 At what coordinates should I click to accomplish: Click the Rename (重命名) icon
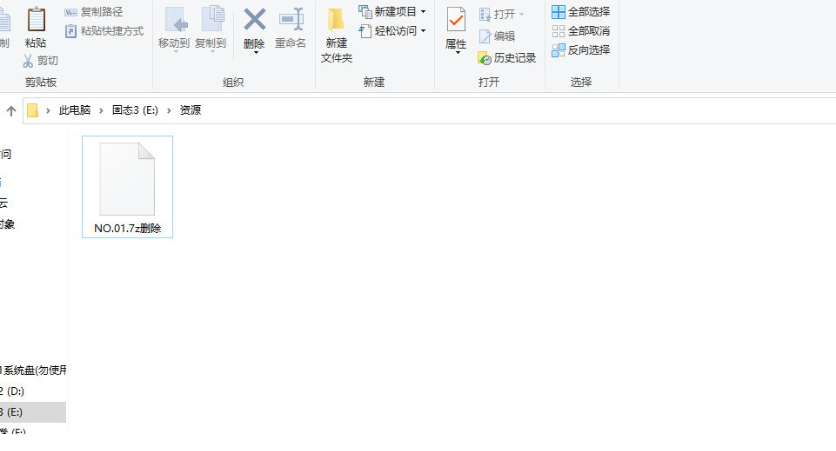point(291,20)
